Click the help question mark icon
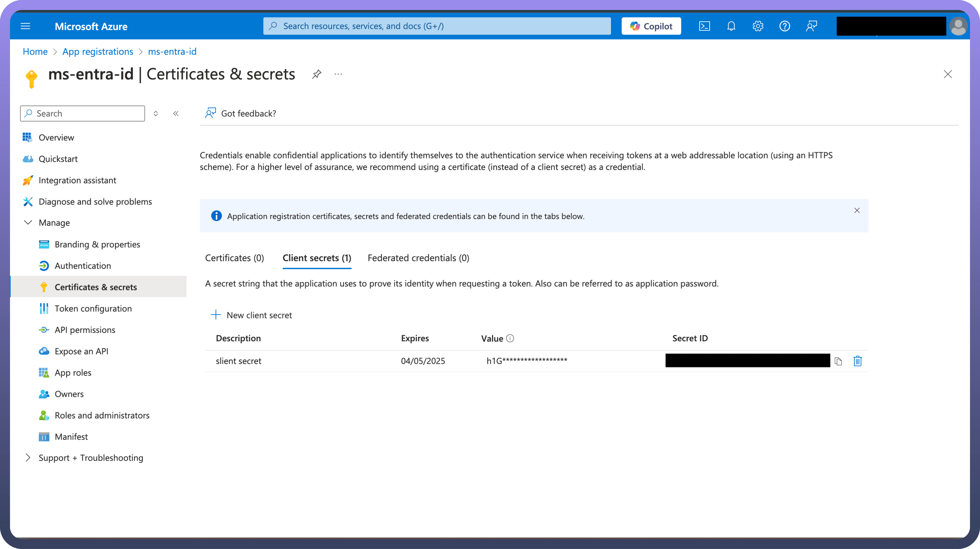This screenshot has height=549, width=980. (784, 26)
